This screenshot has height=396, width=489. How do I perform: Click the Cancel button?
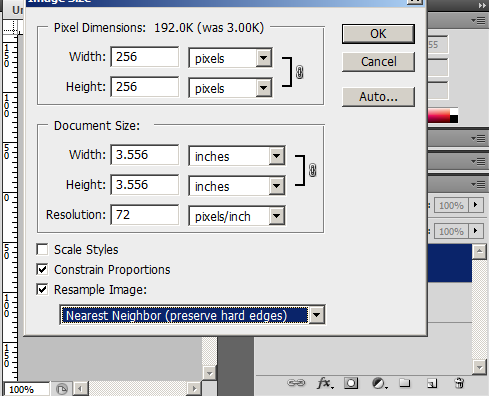point(378,62)
